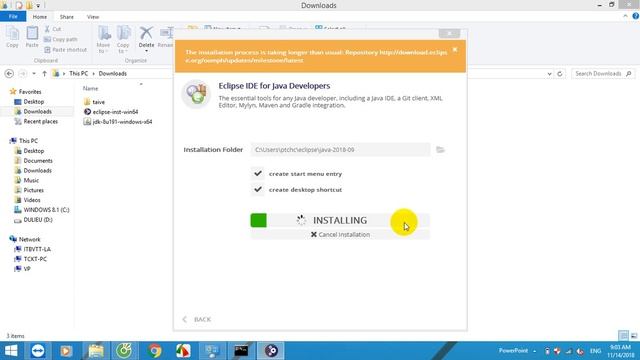Open the Move to dropdown
The image size is (640, 360).
click(x=104, y=40)
